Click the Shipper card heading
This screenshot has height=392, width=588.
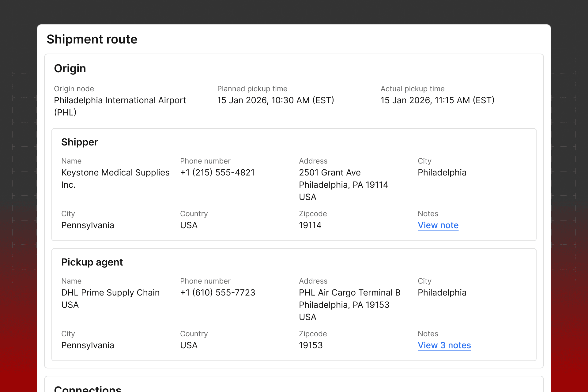79,142
